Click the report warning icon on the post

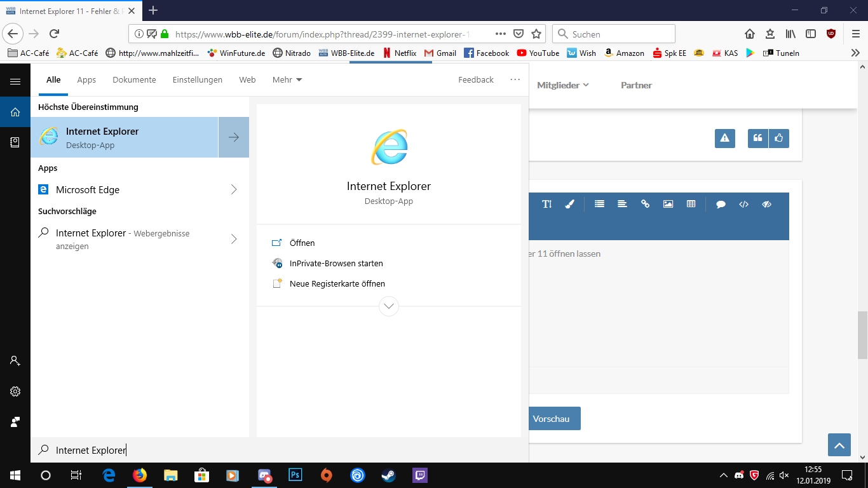725,138
